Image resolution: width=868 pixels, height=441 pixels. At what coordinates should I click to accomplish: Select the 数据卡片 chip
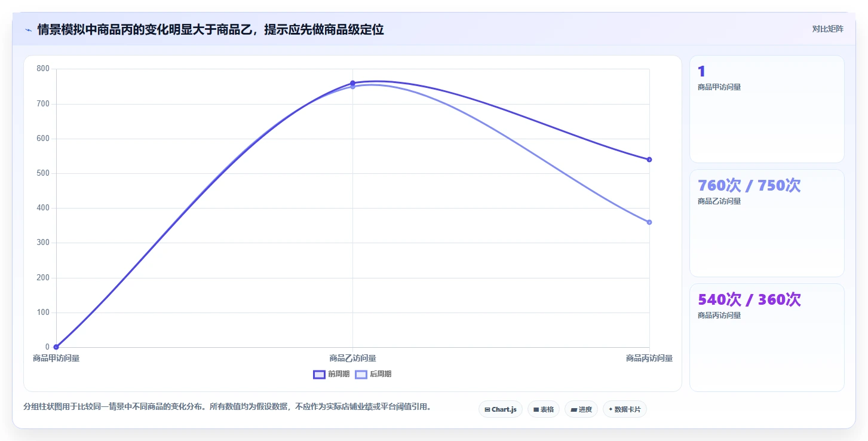[x=625, y=409]
